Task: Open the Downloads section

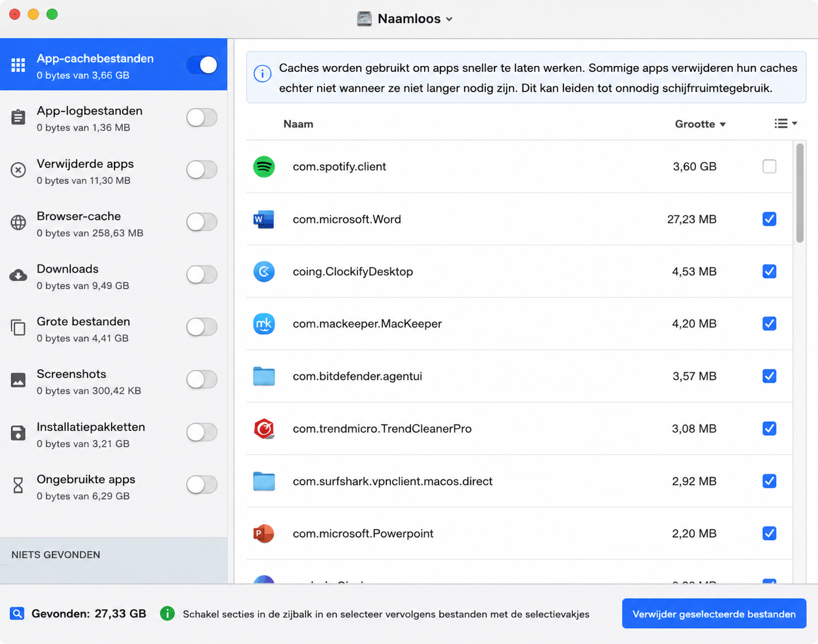Action: coord(113,275)
